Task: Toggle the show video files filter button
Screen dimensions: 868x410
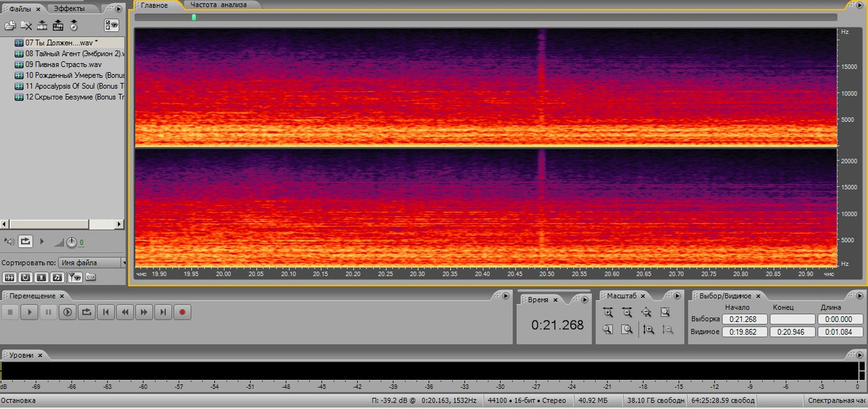Action: [x=42, y=277]
